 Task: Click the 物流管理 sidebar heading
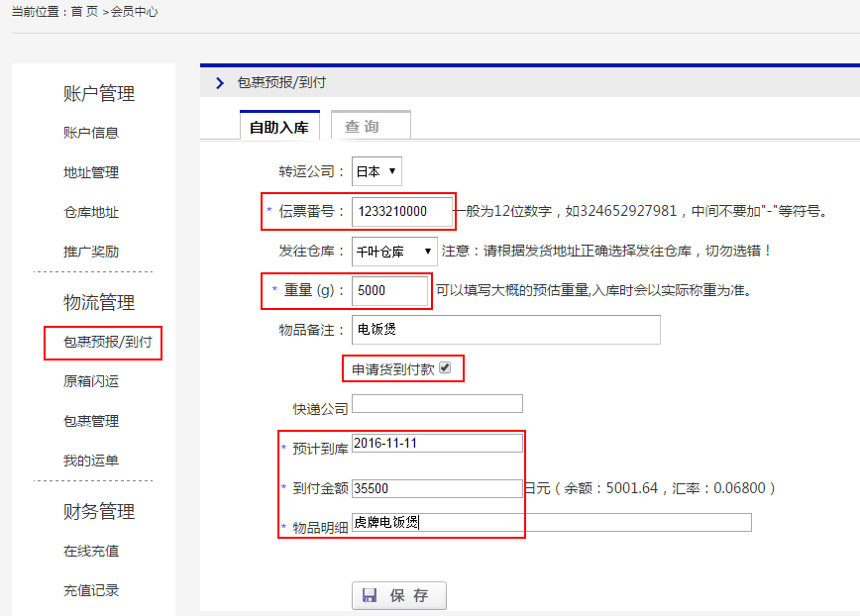pos(99,302)
